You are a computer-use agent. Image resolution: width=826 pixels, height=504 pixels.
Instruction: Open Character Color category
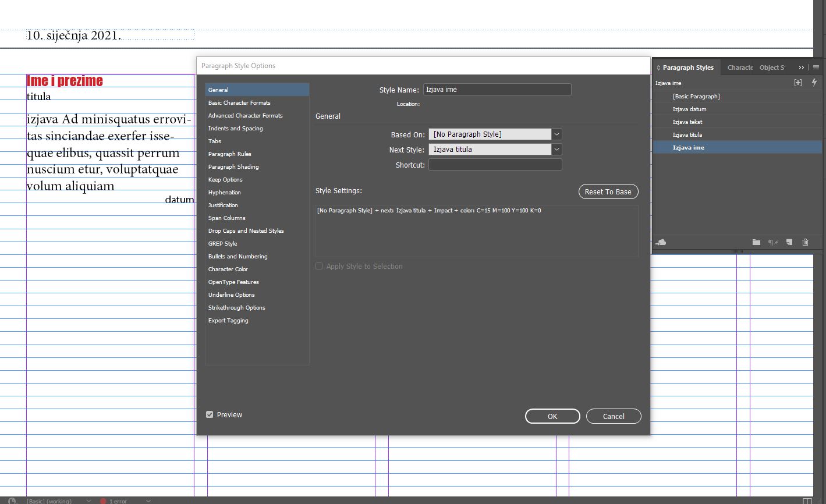257,269
